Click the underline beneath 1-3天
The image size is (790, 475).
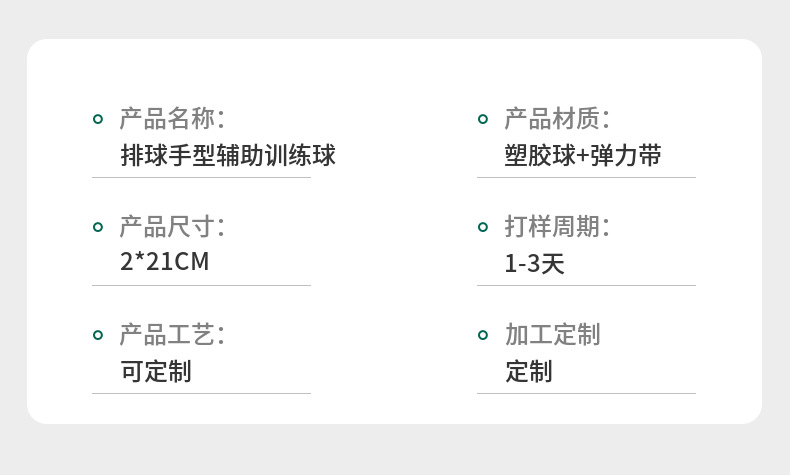[x=586, y=285]
